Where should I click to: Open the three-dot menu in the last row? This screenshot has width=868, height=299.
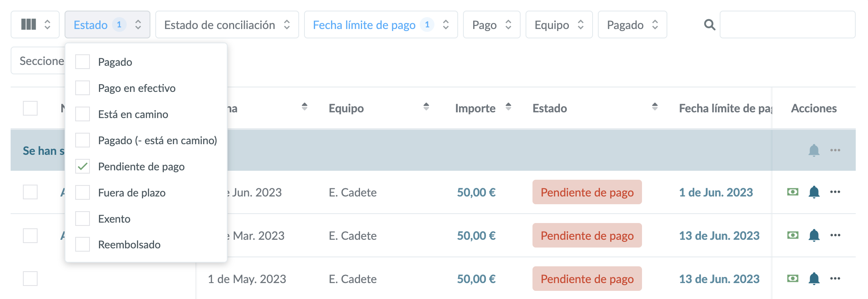coord(835,279)
